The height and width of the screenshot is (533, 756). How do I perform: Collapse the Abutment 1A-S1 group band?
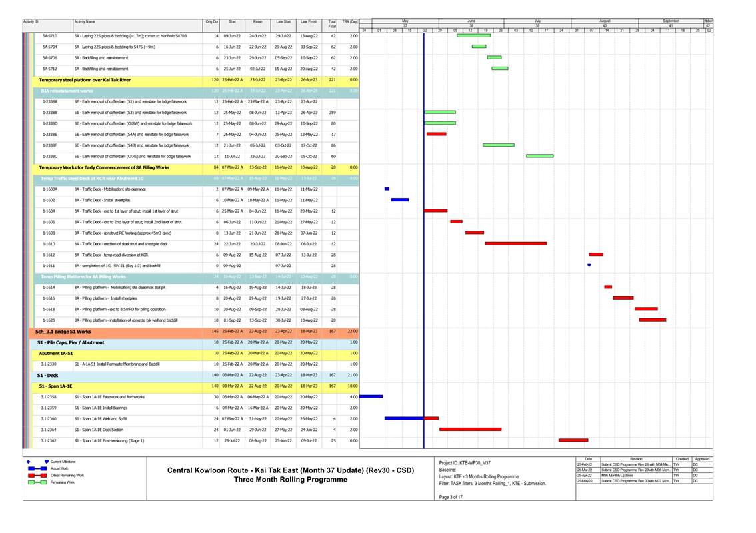click(55, 353)
